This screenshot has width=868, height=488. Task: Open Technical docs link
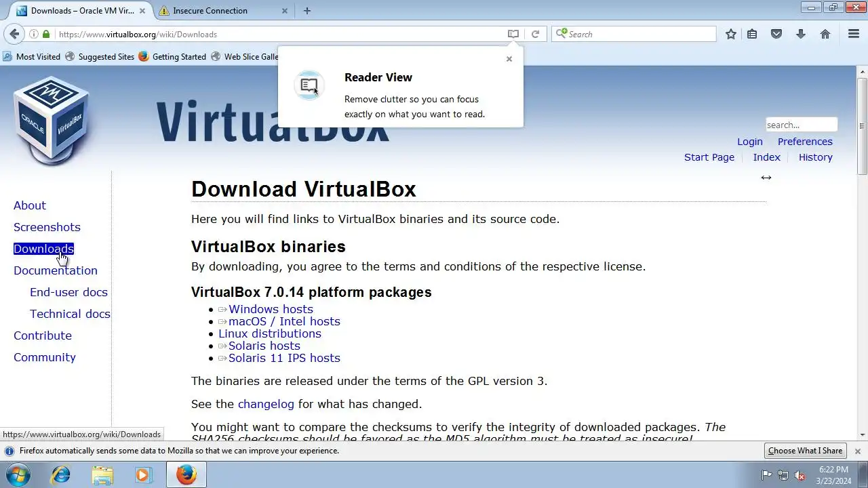coord(70,314)
